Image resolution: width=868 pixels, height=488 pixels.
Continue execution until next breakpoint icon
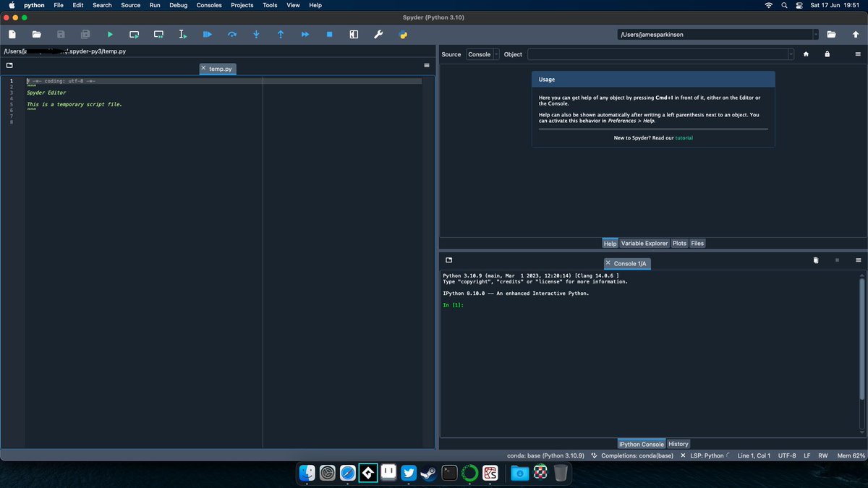[305, 34]
